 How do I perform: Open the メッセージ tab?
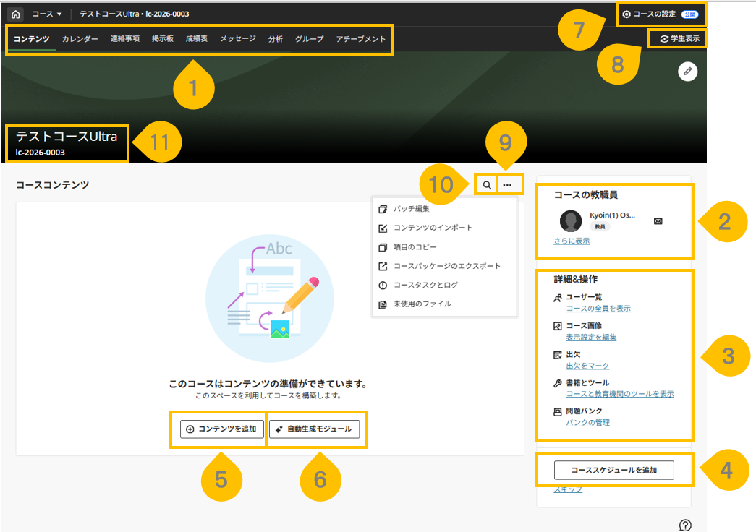(x=238, y=38)
